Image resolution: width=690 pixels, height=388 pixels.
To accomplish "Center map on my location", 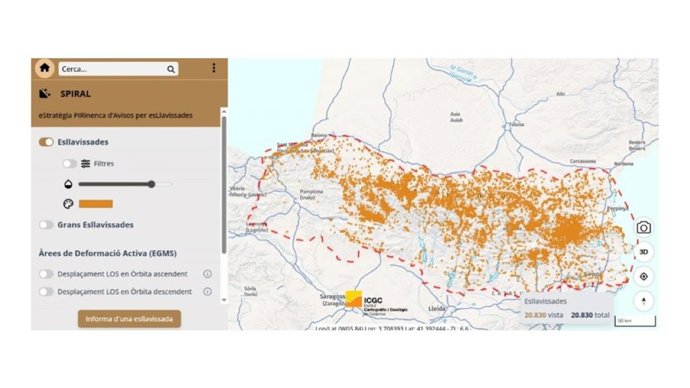I will (644, 277).
